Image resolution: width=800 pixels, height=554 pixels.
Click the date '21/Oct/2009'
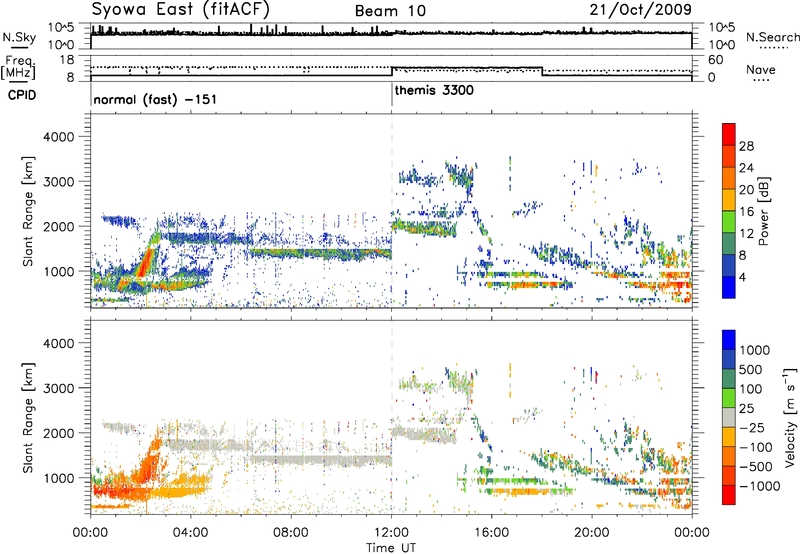click(x=641, y=9)
